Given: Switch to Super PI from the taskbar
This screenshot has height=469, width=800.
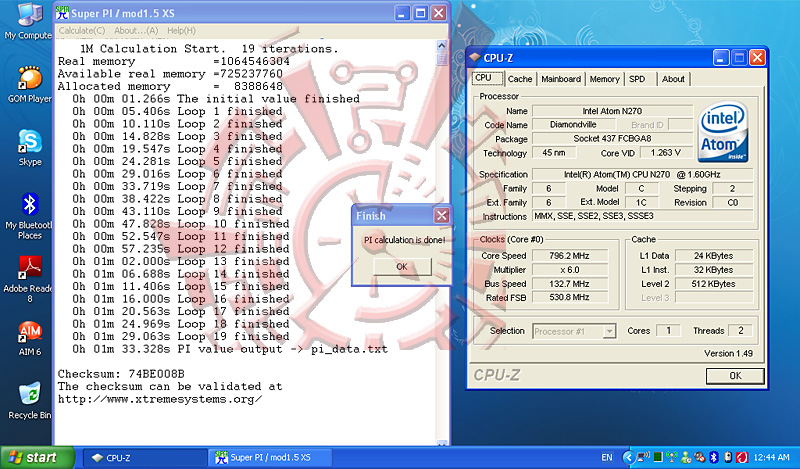Looking at the screenshot, I should click(x=270, y=458).
